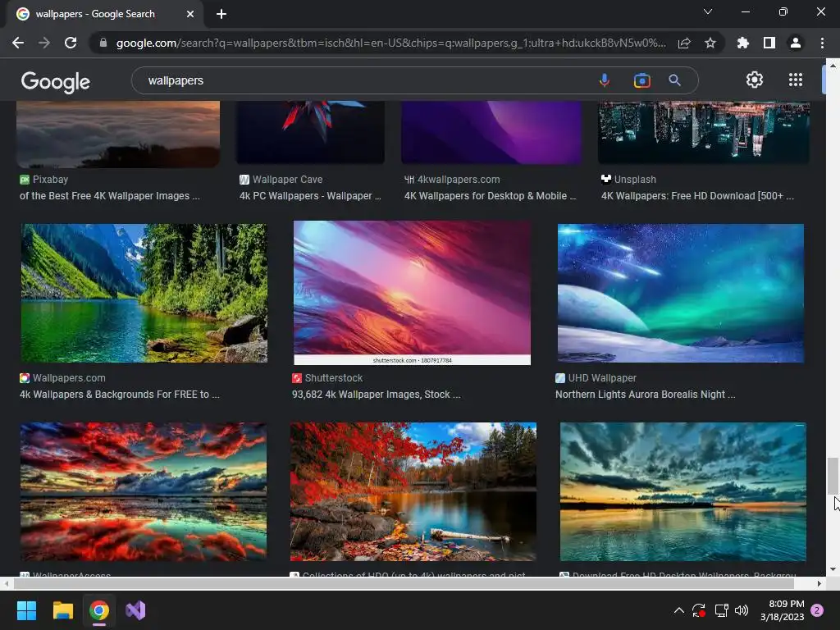Open Chrome three-dot menu

pos(822,43)
